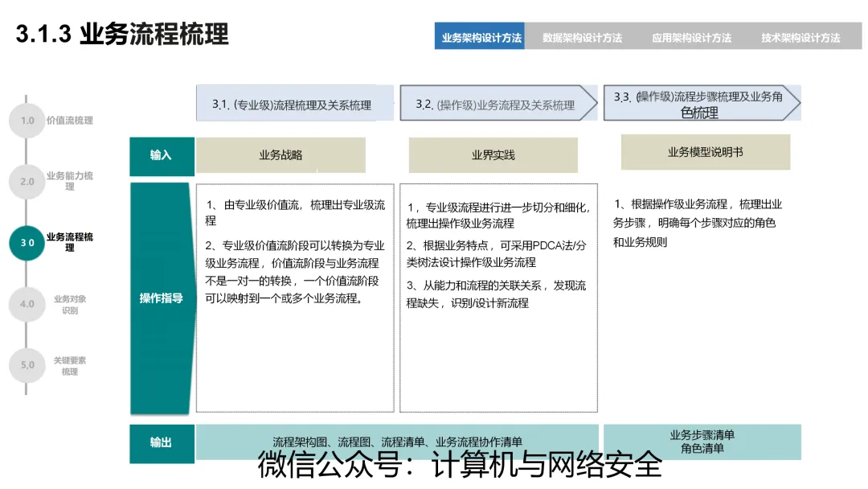Click text 由专业级价值流，梳理出专业级流程
The image size is (868, 489).
295,212
